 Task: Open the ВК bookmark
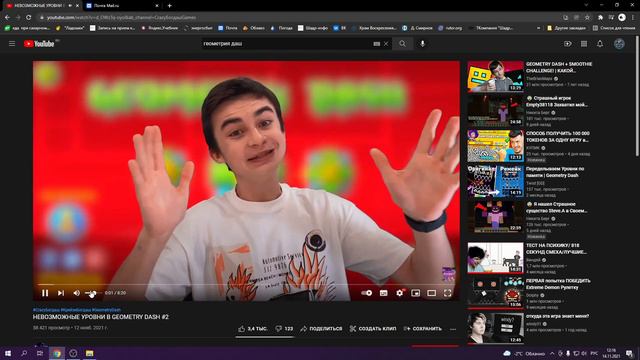(x=340, y=28)
